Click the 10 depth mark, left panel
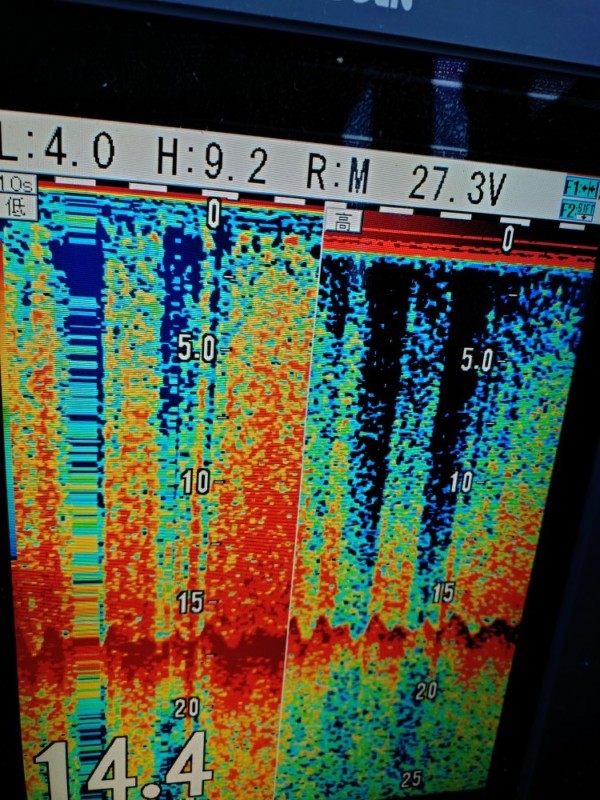Screen dimensions: 600x800 click(196, 482)
